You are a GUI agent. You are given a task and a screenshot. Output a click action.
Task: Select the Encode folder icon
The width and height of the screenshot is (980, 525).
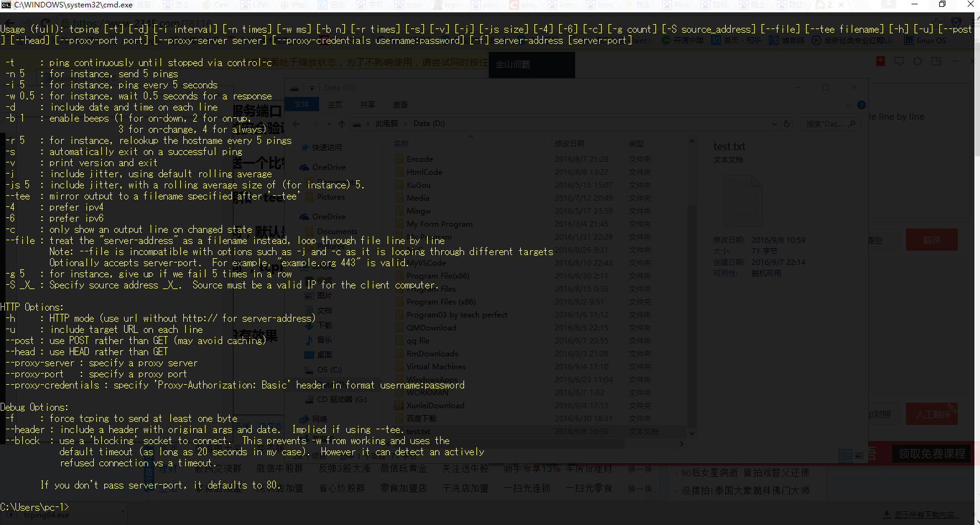[x=399, y=159]
